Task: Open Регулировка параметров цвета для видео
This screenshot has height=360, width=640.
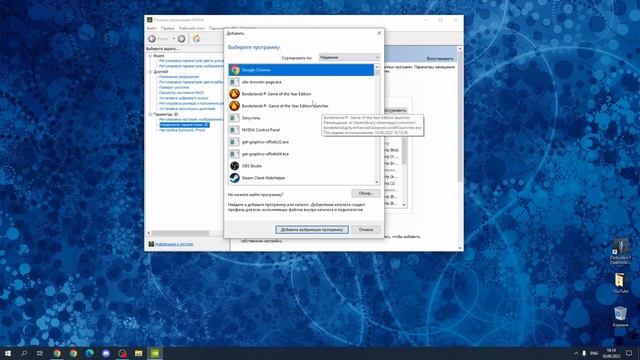Action: click(191, 61)
